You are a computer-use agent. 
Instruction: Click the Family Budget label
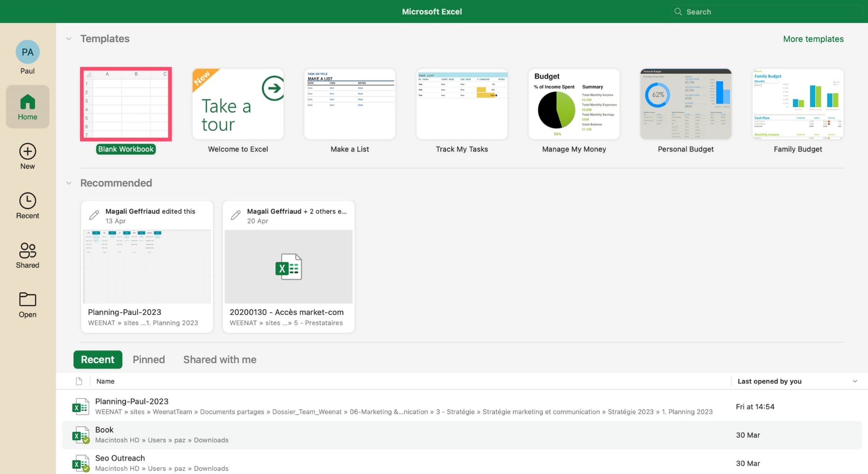798,149
